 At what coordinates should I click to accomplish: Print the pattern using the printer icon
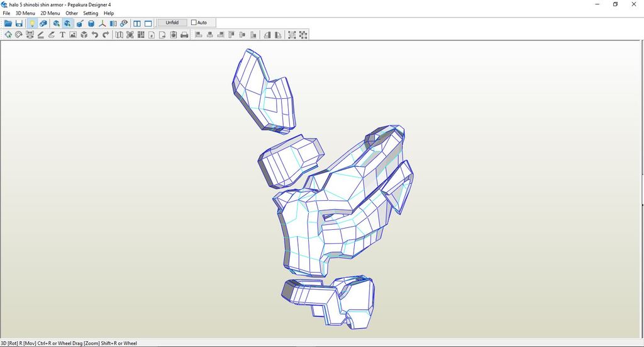(x=184, y=35)
